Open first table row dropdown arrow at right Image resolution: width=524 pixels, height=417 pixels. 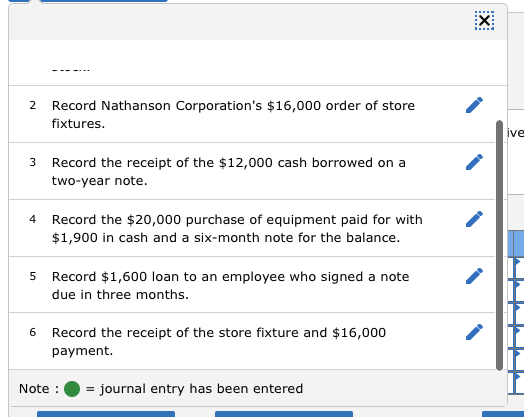pyautogui.click(x=518, y=261)
